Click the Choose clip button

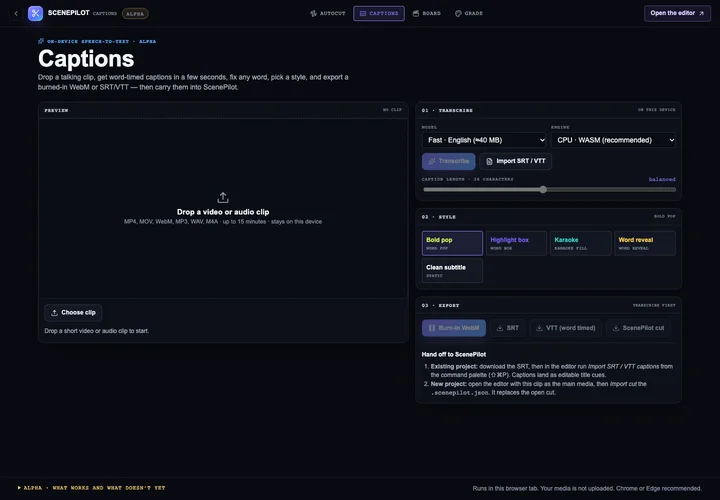point(73,313)
